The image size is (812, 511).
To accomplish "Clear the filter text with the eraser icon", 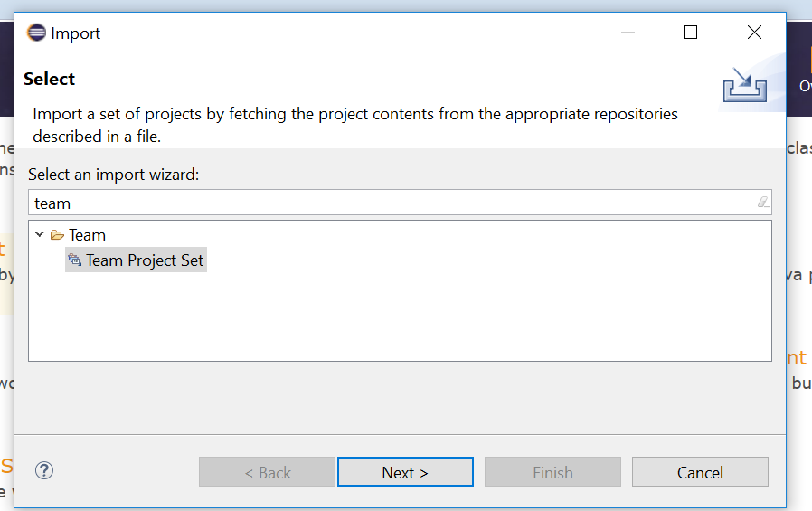I will coord(762,203).
